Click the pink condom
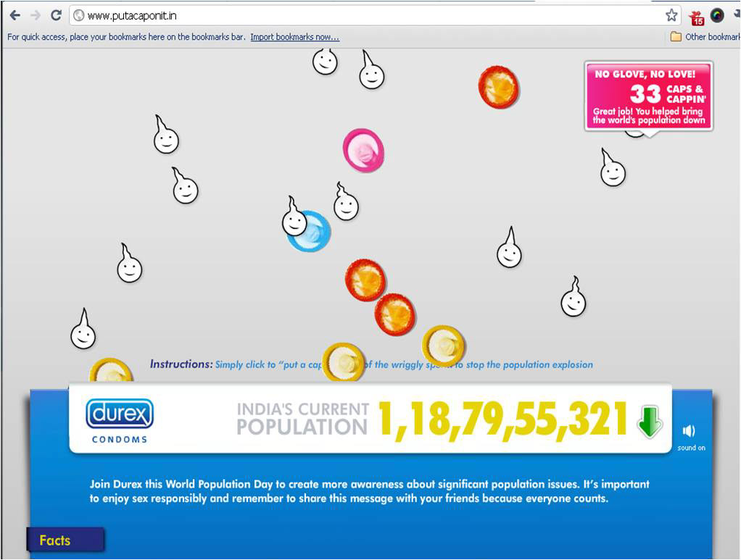This screenshot has height=560, width=741. click(363, 150)
